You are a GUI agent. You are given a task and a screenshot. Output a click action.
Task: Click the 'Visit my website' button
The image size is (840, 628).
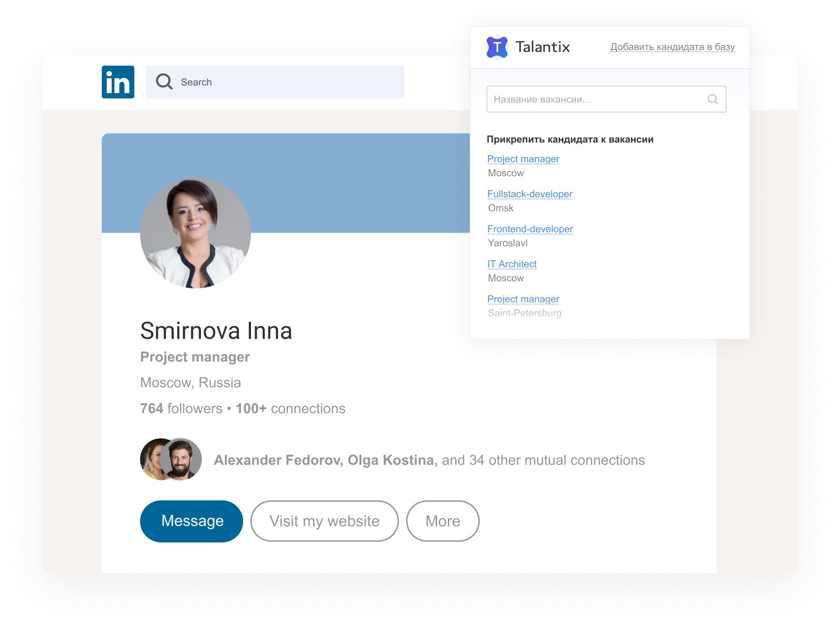pyautogui.click(x=324, y=521)
